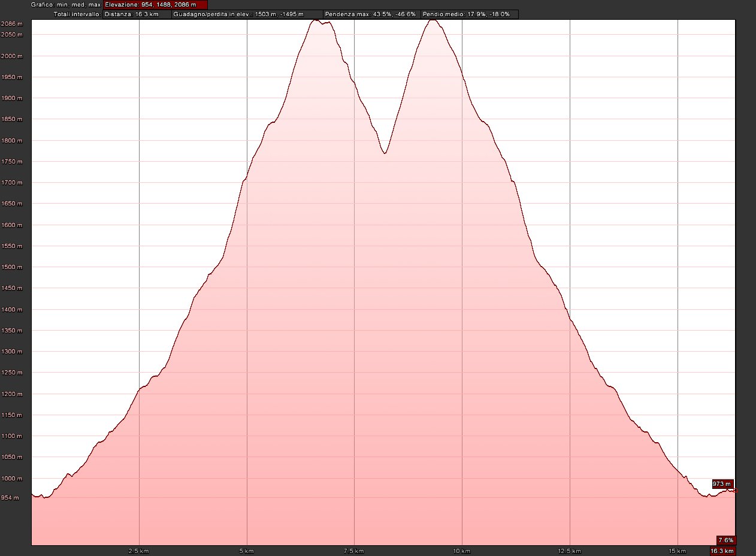Click the 'Totali intervallo' label
This screenshot has width=756, height=556.
77,14
